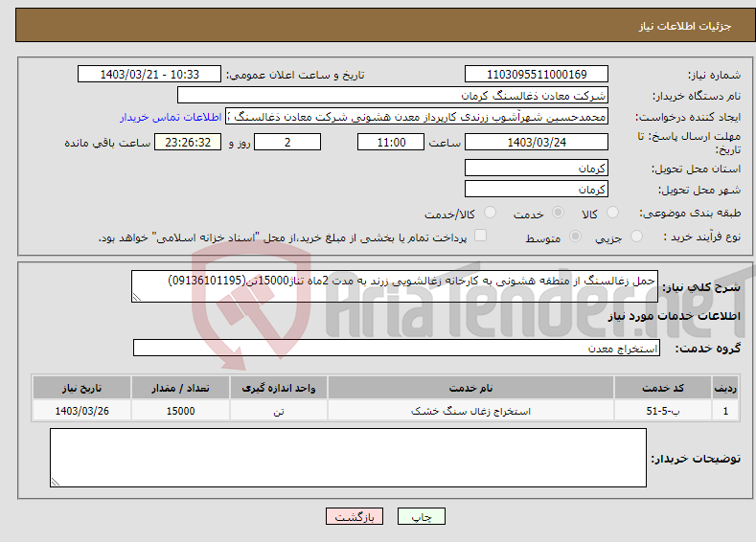The width and height of the screenshot is (756, 542).
Task: Click the remaining time field 23:26:32
Action: pos(188,142)
